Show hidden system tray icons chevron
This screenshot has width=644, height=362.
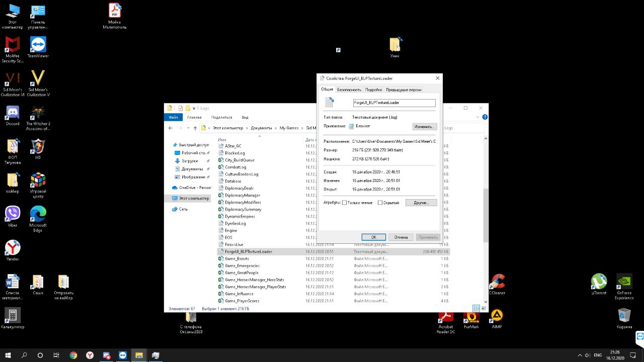580,355
